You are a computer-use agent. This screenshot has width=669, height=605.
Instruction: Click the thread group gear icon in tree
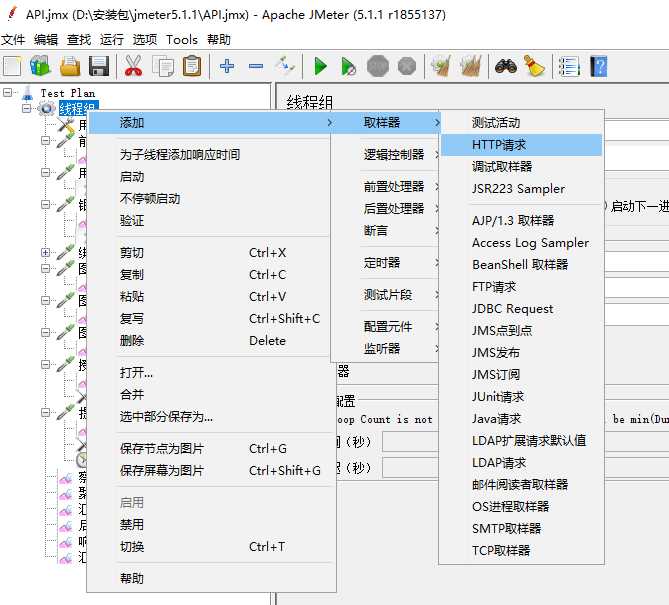coord(47,108)
